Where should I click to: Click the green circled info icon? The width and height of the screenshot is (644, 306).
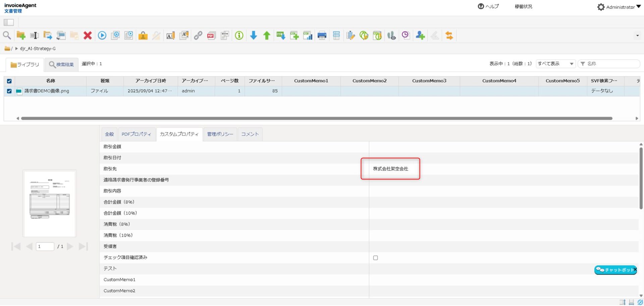pos(239,35)
